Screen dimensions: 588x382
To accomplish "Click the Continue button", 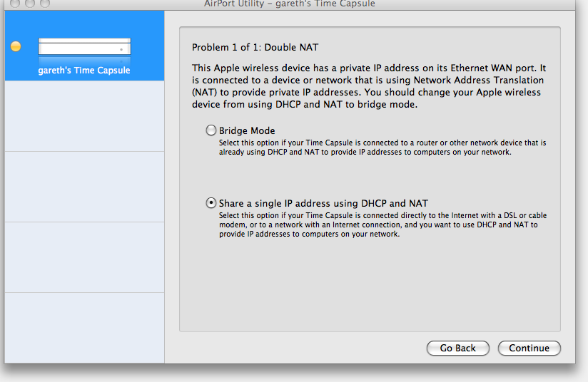I will pos(529,348).
